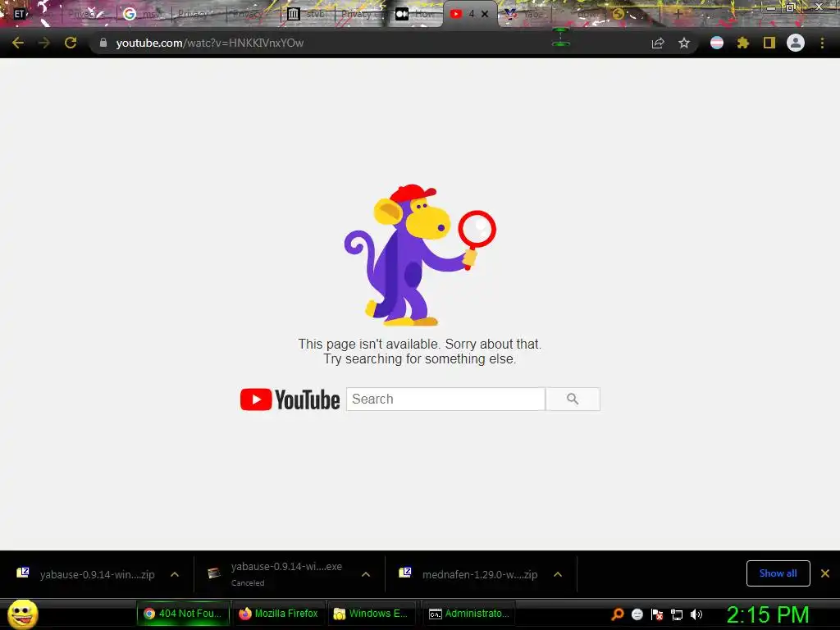Viewport: 840px width, 630px height.
Task: Bookmark this page with the star icon
Action: click(x=684, y=43)
